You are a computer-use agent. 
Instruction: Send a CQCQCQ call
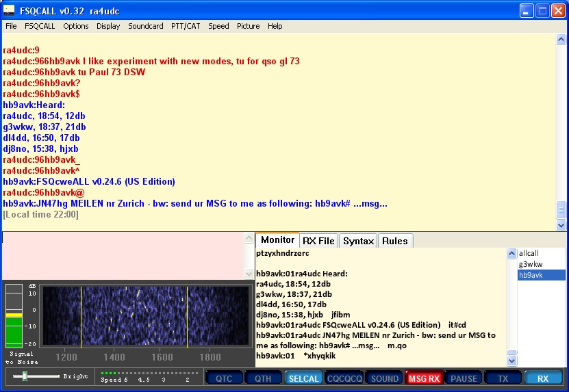(x=344, y=378)
